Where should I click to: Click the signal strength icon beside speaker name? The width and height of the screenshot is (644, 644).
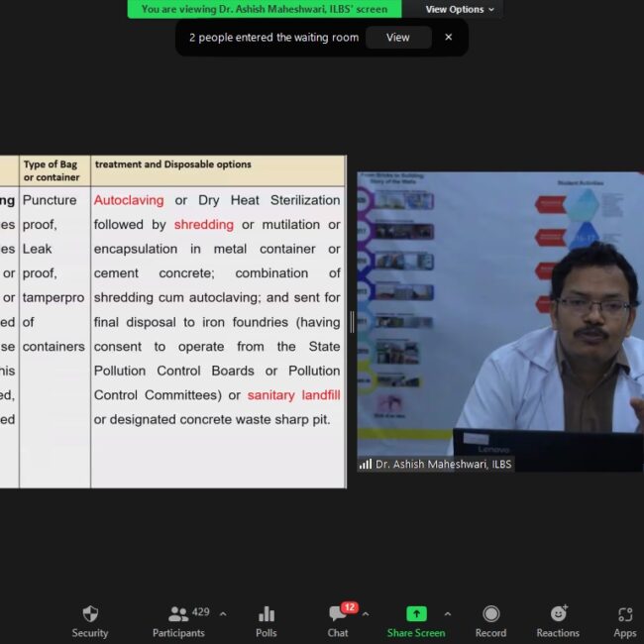click(x=366, y=464)
